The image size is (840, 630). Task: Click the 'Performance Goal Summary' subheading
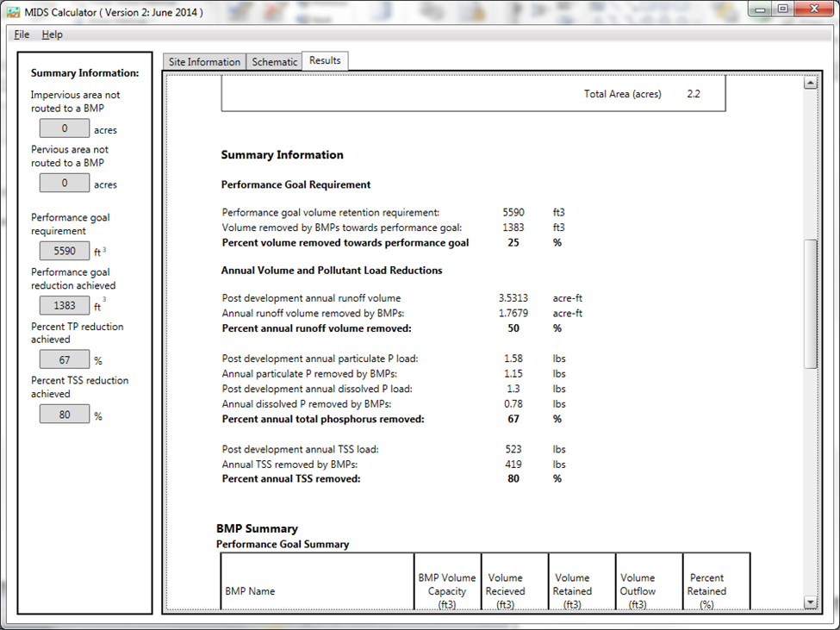pyautogui.click(x=283, y=545)
